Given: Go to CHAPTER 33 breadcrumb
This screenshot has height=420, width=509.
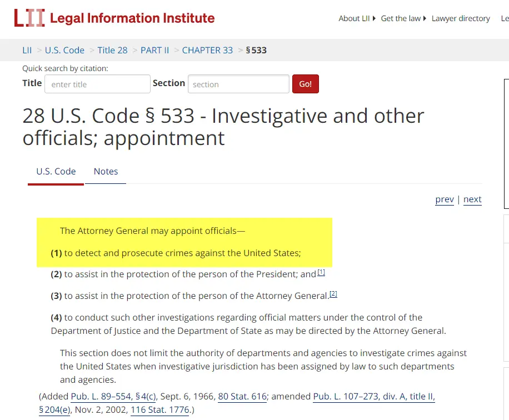Looking at the screenshot, I should point(207,50).
